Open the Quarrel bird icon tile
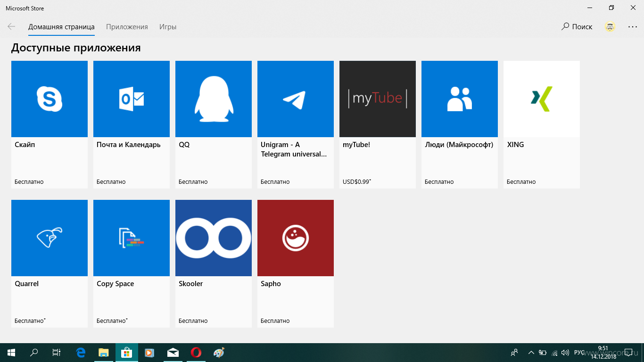Screen dimensions: 644x362 [50, 238]
